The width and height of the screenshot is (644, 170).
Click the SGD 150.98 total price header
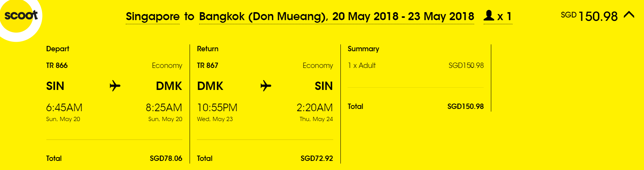pos(589,16)
